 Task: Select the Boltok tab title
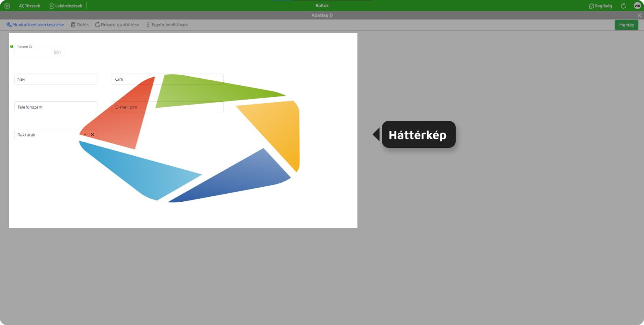click(322, 6)
